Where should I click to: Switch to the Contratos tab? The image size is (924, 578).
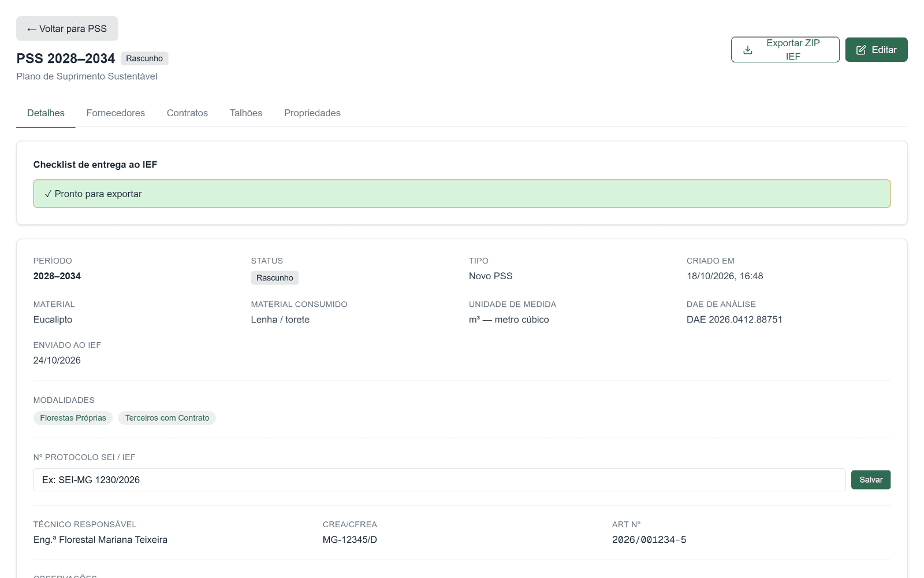tap(187, 113)
